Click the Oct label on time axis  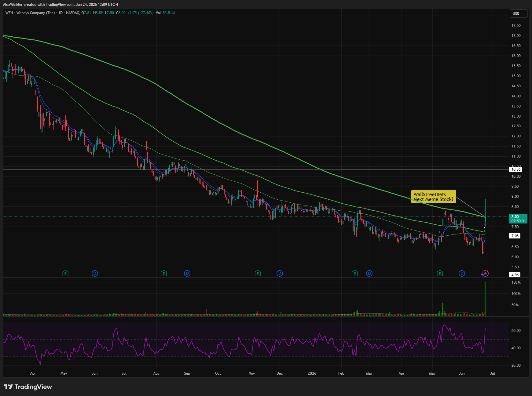(x=218, y=373)
